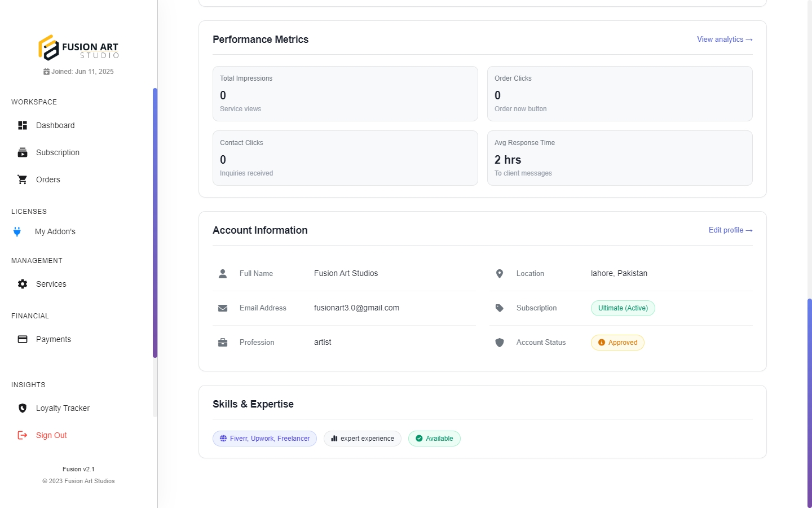Image resolution: width=812 pixels, height=508 pixels.
Task: Open the Edit profile link
Action: point(730,230)
